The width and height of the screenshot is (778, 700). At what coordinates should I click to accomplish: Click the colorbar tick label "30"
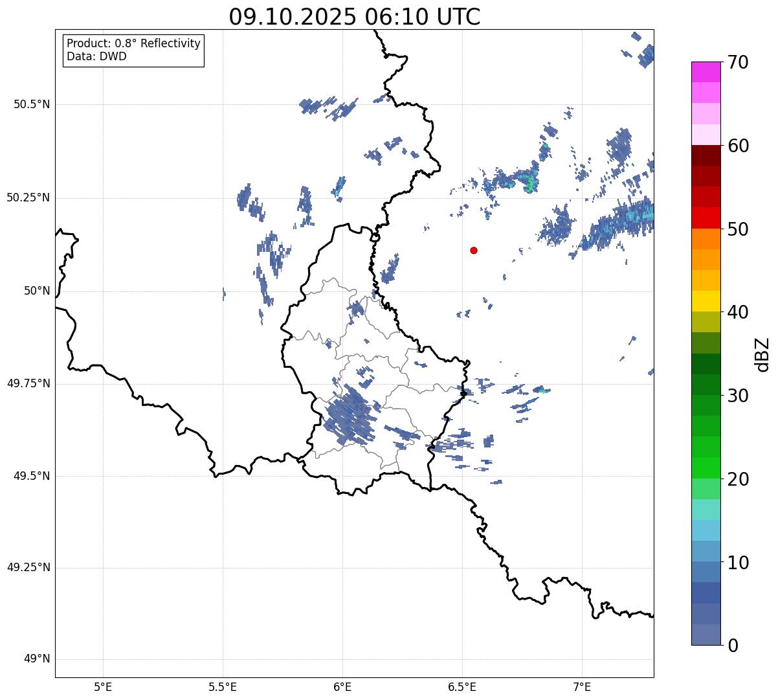tap(737, 396)
